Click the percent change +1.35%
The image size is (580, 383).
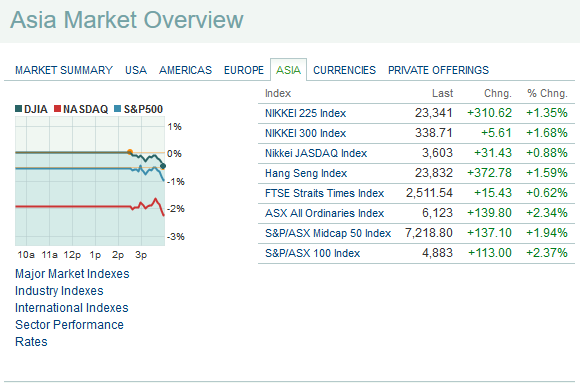click(x=547, y=113)
